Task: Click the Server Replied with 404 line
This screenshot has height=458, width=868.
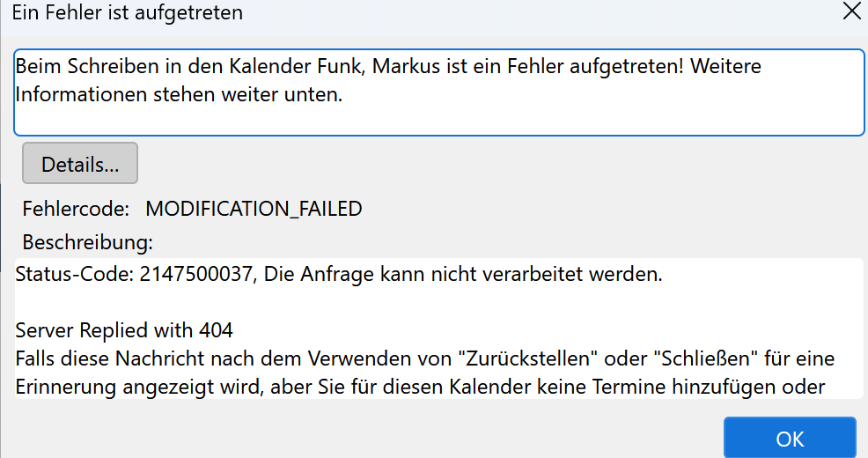Action: (x=124, y=330)
